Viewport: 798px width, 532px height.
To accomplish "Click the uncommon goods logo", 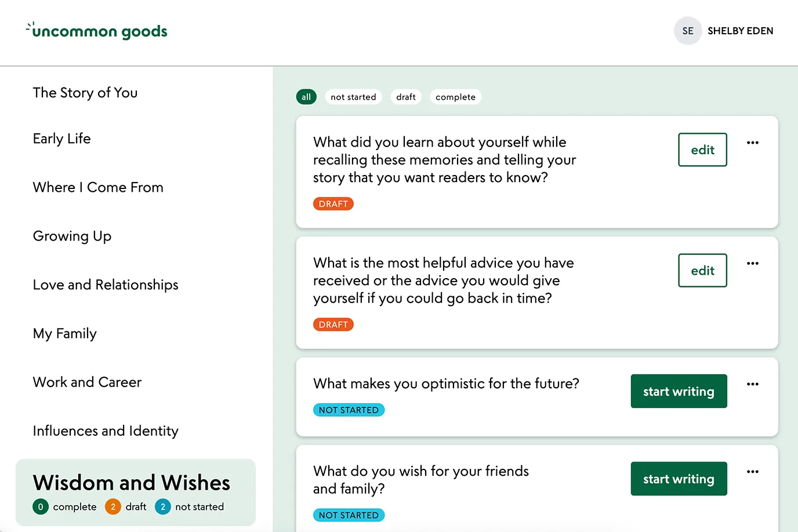I will (x=96, y=31).
